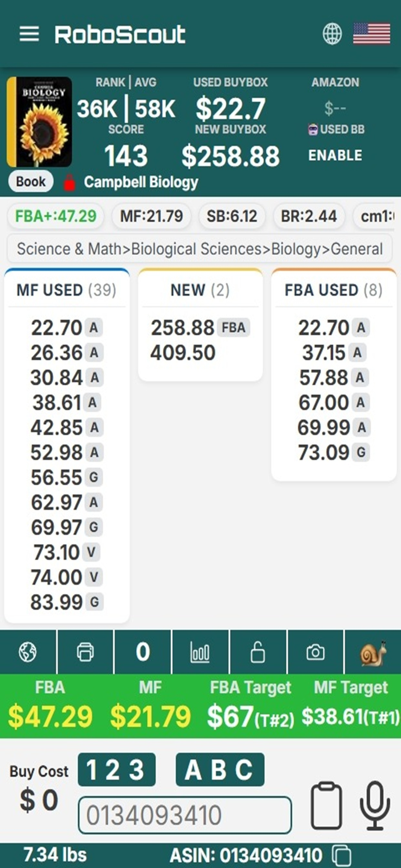
Task: Open the hamburger menu
Action: 29,34
